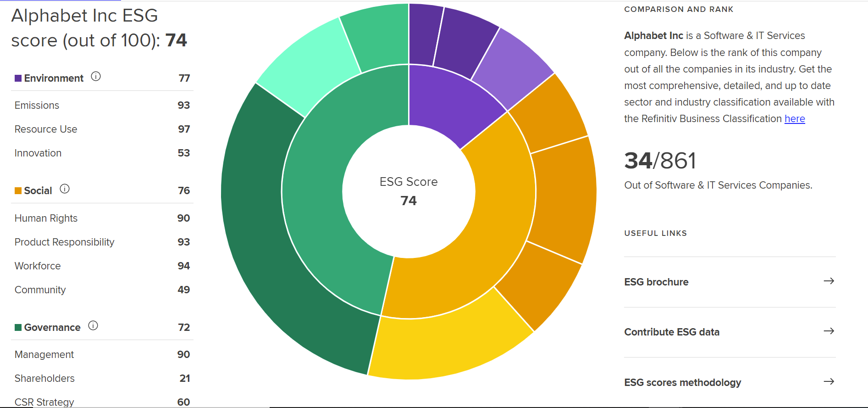868x408 pixels.
Task: Click the green Governance legend square
Action: click(18, 328)
